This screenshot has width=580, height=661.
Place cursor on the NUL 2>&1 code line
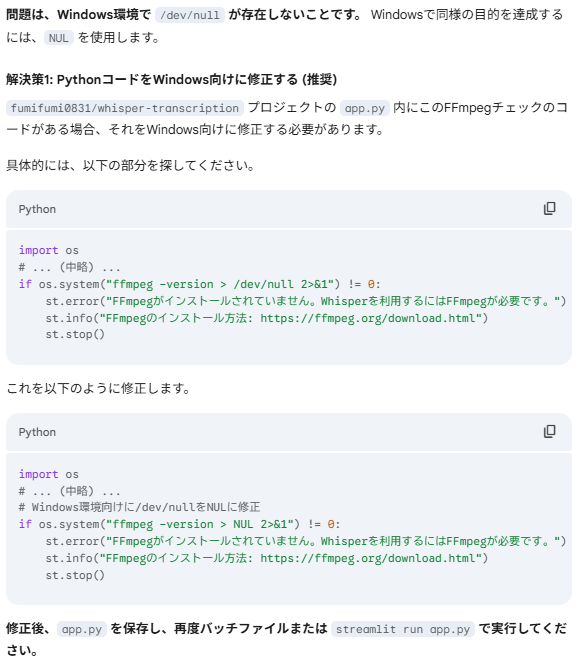click(179, 524)
